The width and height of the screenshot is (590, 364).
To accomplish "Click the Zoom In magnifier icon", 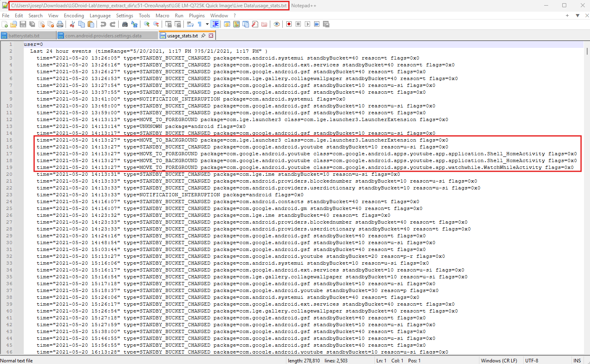I will click(x=147, y=24).
